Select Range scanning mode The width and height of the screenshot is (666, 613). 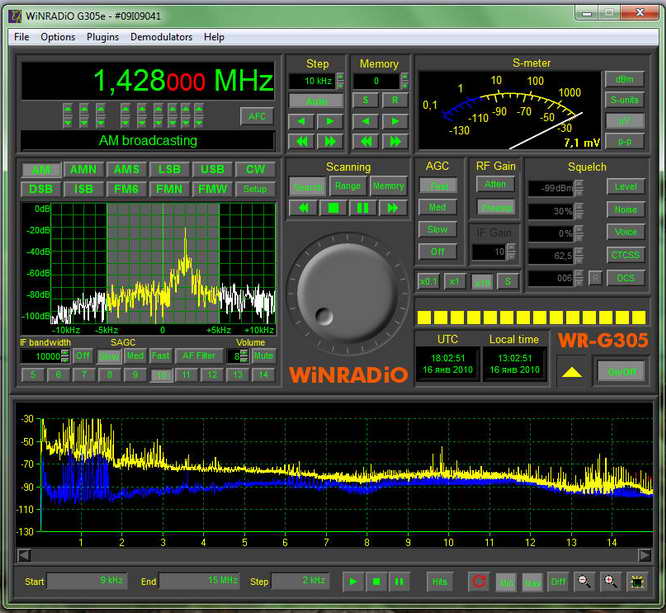347,186
